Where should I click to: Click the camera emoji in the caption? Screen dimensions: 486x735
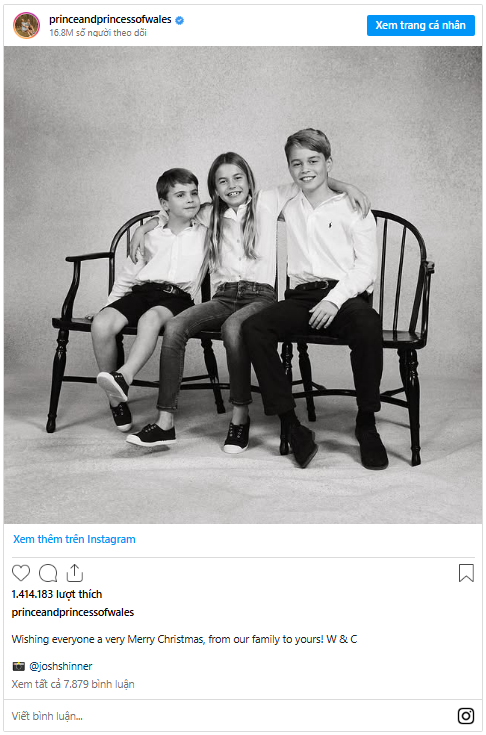click(19, 666)
